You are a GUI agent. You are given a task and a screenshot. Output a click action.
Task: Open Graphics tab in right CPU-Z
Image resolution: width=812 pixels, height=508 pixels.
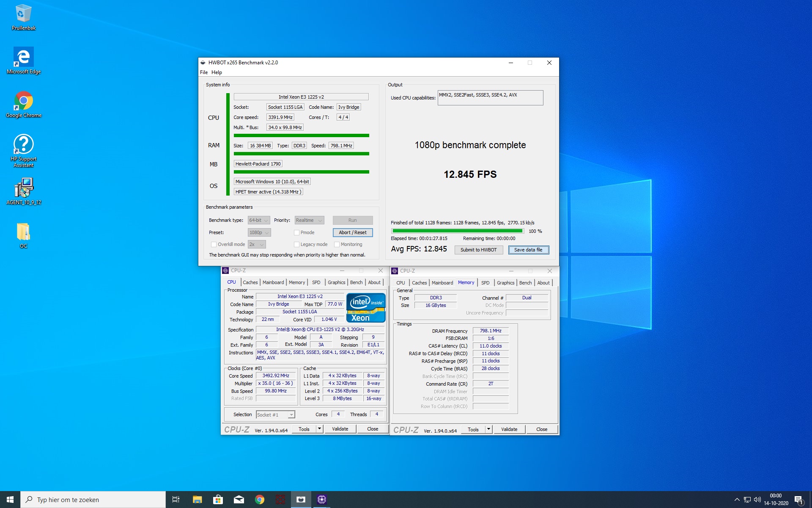[506, 283]
